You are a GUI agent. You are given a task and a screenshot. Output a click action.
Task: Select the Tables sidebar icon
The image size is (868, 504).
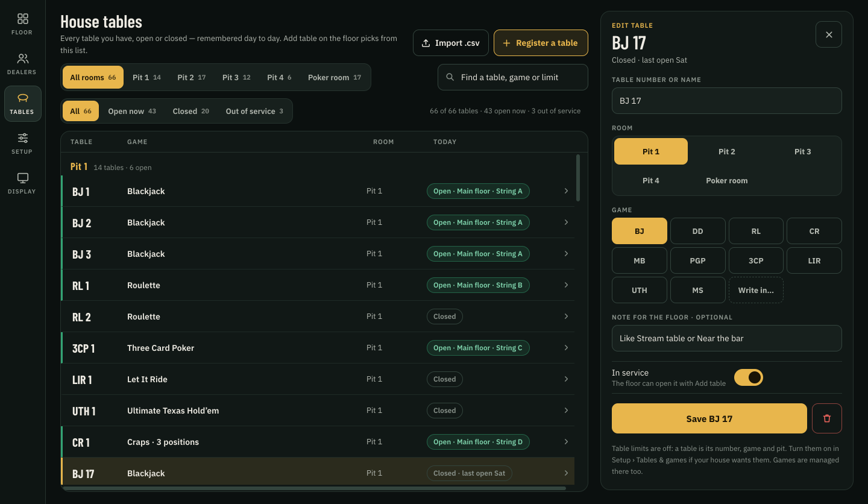tap(22, 104)
